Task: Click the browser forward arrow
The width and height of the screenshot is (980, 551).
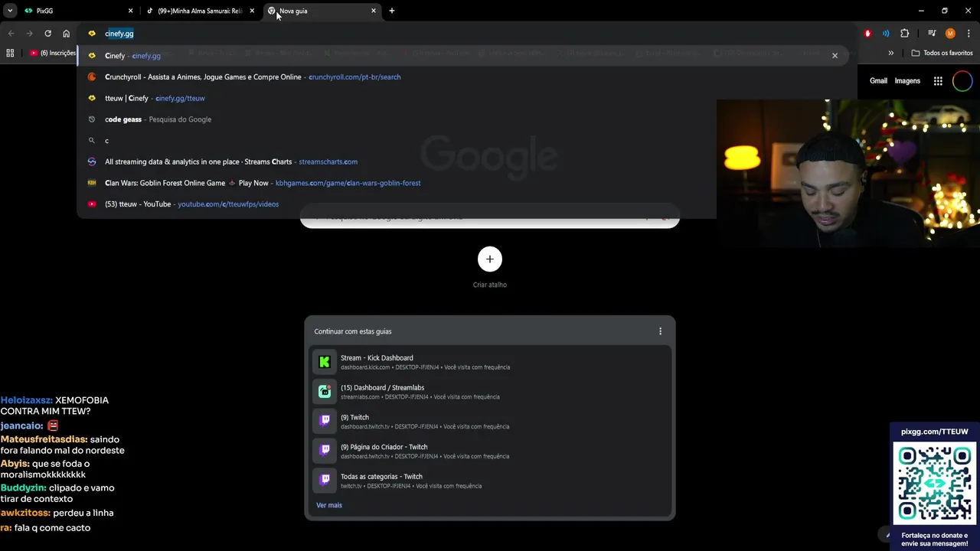Action: click(29, 34)
